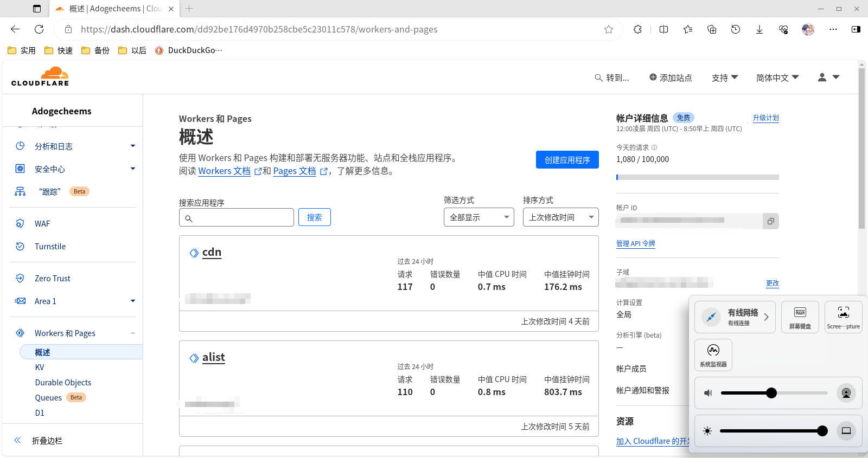Open the favorites list
868x458 pixels.
(688, 29)
